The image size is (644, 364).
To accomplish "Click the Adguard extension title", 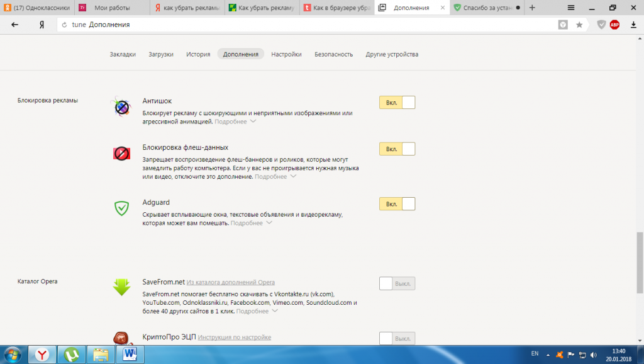I will point(156,202).
